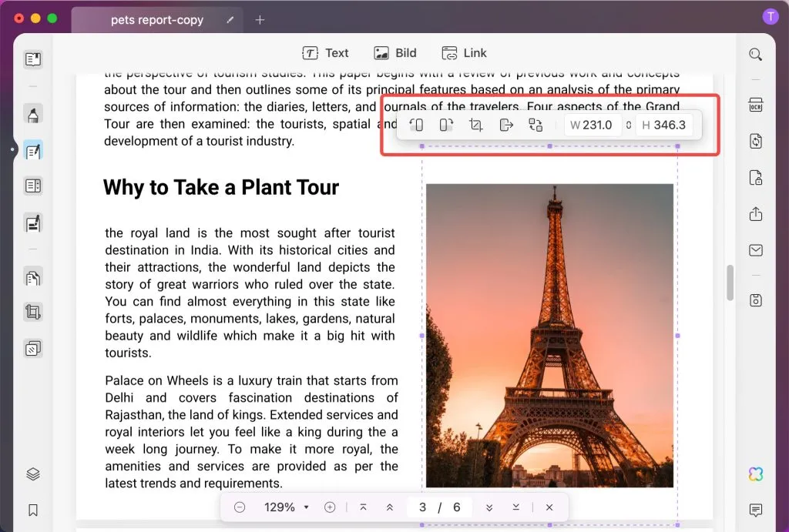This screenshot has width=789, height=532.
Task: Replace the selected image
Action: point(536,125)
